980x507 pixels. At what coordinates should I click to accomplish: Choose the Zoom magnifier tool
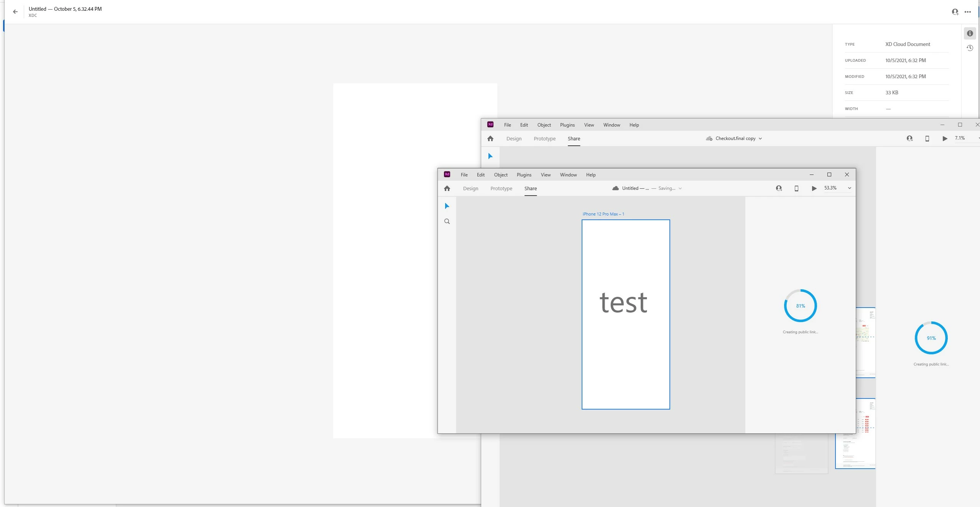(447, 221)
